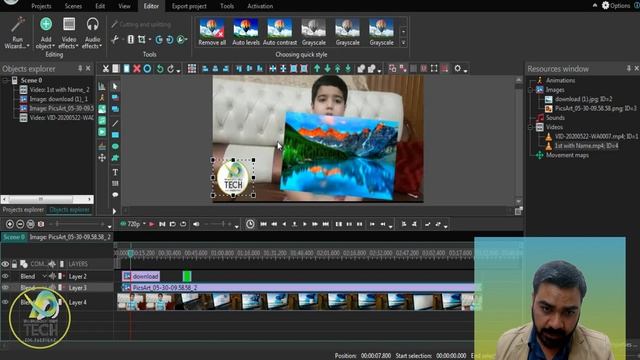The height and width of the screenshot is (360, 640).
Task: Zoom out the timeline with the minus icon
Action: coord(20,224)
